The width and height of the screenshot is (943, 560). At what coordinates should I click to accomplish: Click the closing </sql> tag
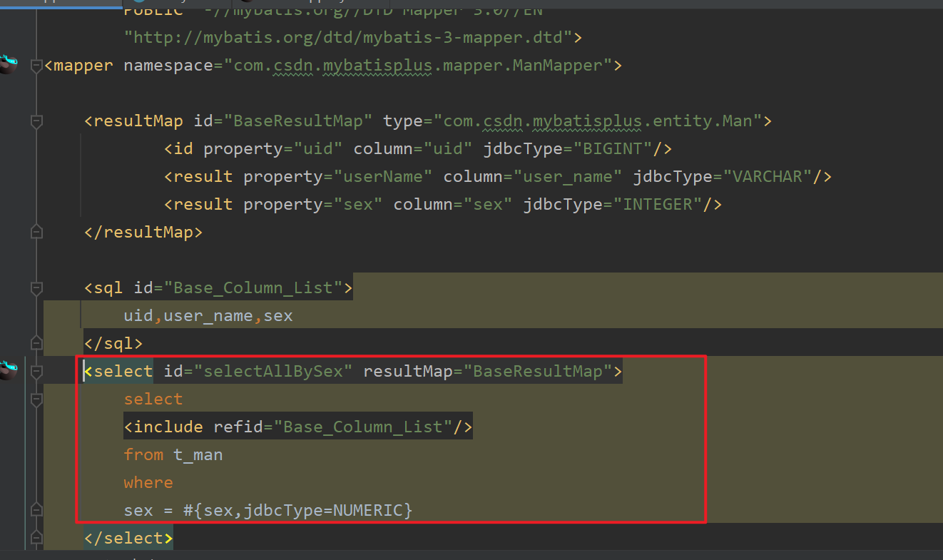point(113,344)
